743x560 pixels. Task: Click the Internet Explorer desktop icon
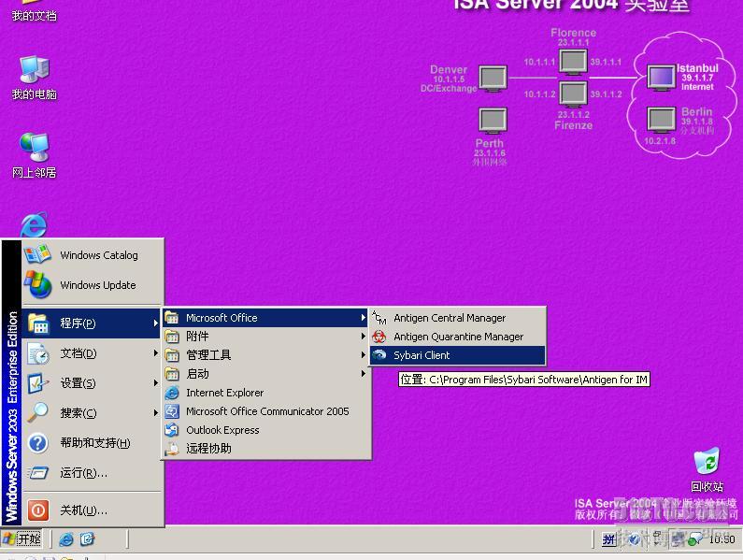(x=35, y=224)
